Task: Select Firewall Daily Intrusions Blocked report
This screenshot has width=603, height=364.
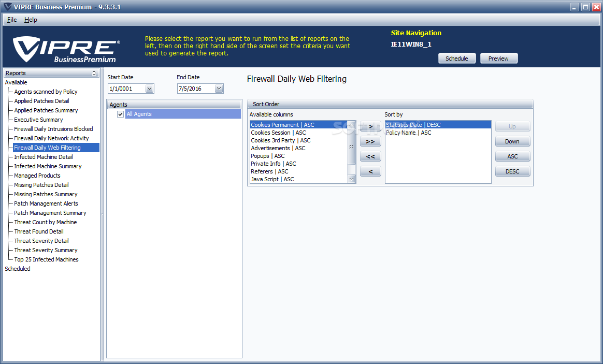Action: click(x=53, y=129)
